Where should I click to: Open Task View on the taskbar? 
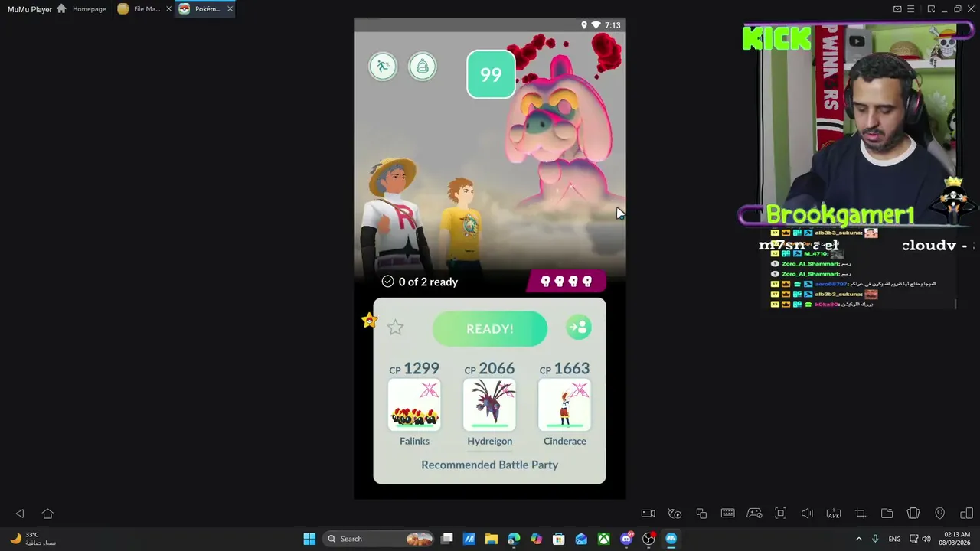click(447, 539)
